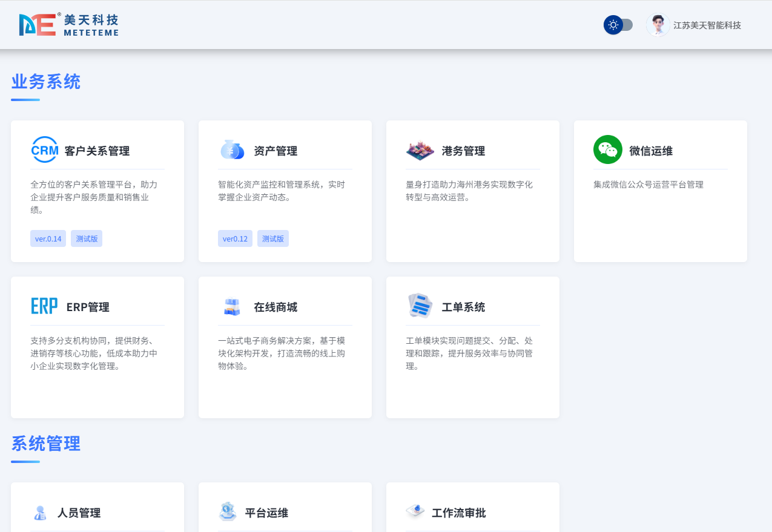
Task: Click the user avatar picture
Action: tap(658, 25)
